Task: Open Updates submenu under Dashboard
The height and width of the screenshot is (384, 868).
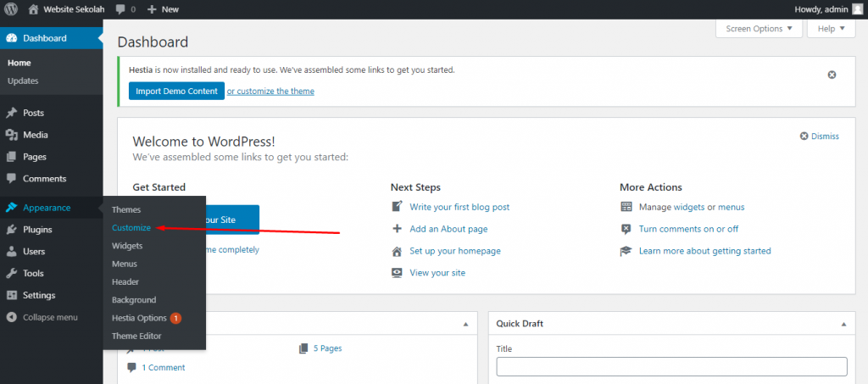Action: pos(23,81)
